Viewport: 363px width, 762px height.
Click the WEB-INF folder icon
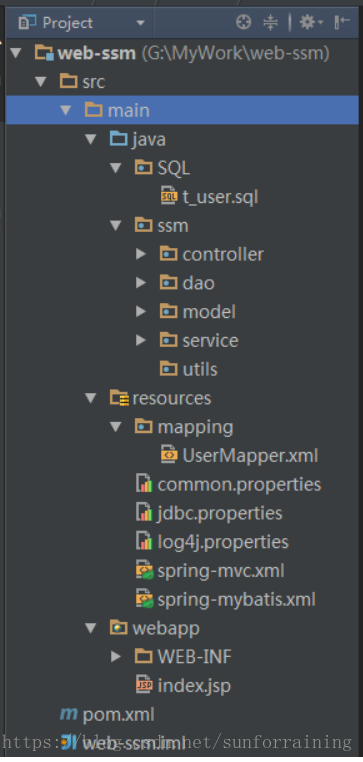click(143, 656)
